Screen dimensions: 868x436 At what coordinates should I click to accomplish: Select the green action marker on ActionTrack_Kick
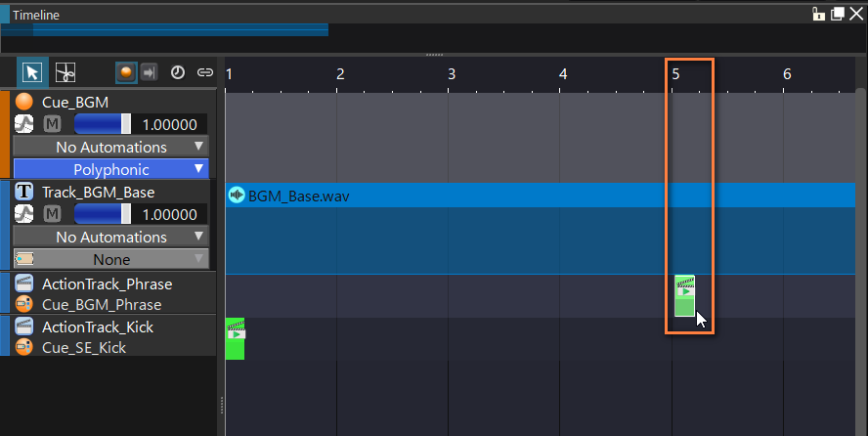tap(236, 339)
